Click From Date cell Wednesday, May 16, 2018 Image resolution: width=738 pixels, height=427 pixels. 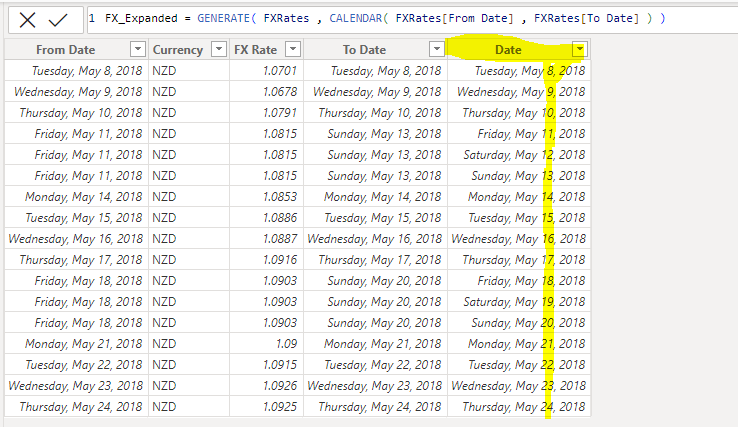[x=76, y=239]
